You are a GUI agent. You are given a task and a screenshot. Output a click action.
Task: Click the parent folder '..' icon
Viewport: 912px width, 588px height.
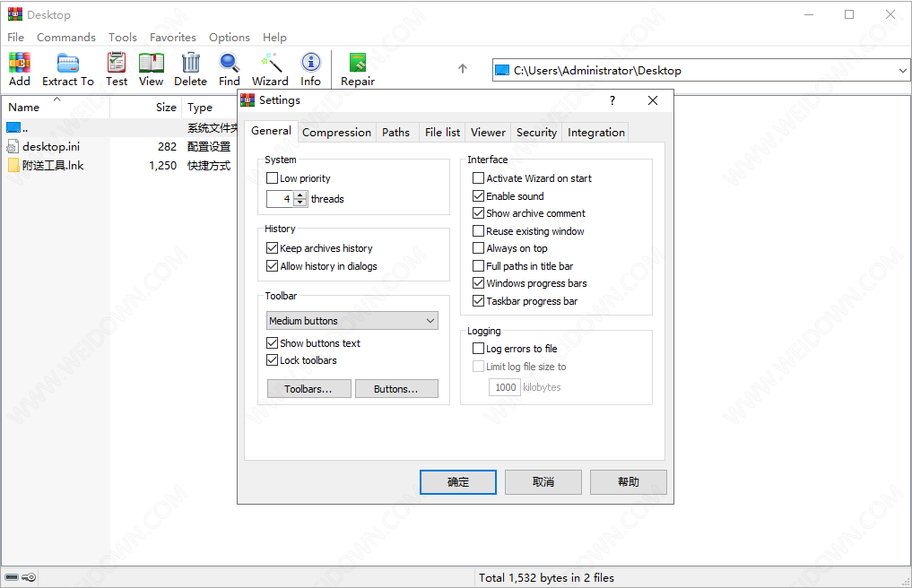[x=13, y=127]
